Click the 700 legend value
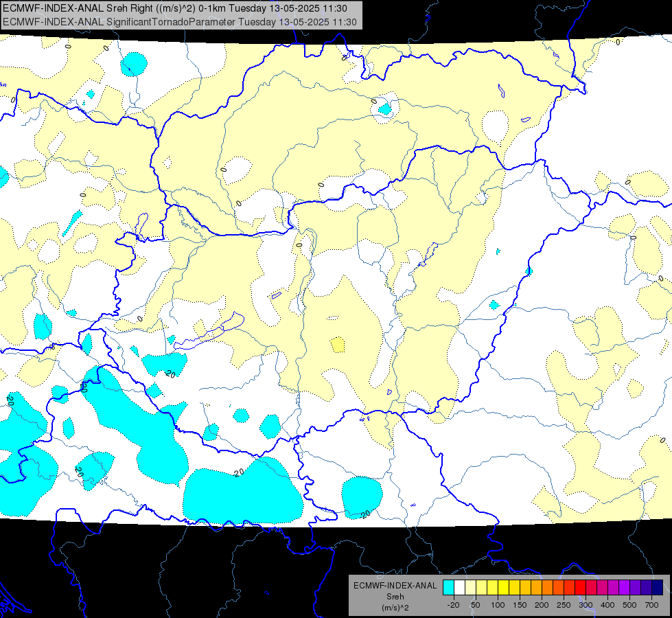Viewport: 672px width, 618px height. pyautogui.click(x=651, y=605)
